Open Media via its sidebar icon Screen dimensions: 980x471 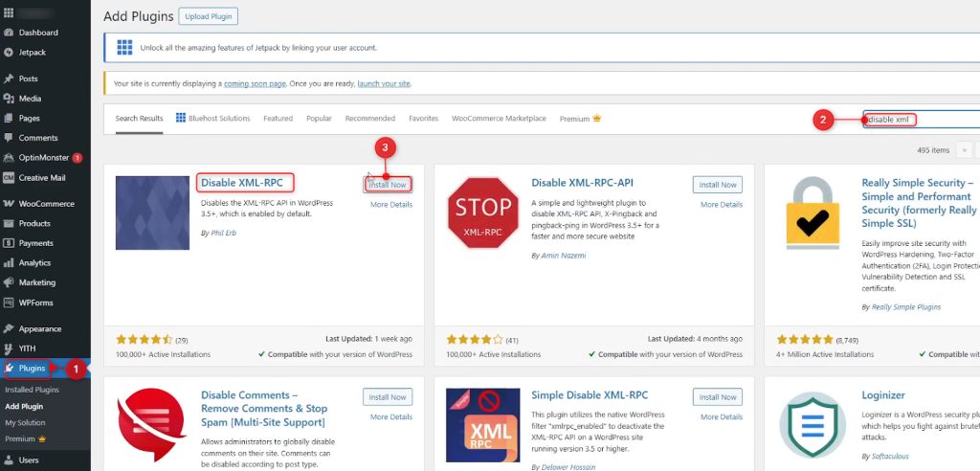coord(8,99)
